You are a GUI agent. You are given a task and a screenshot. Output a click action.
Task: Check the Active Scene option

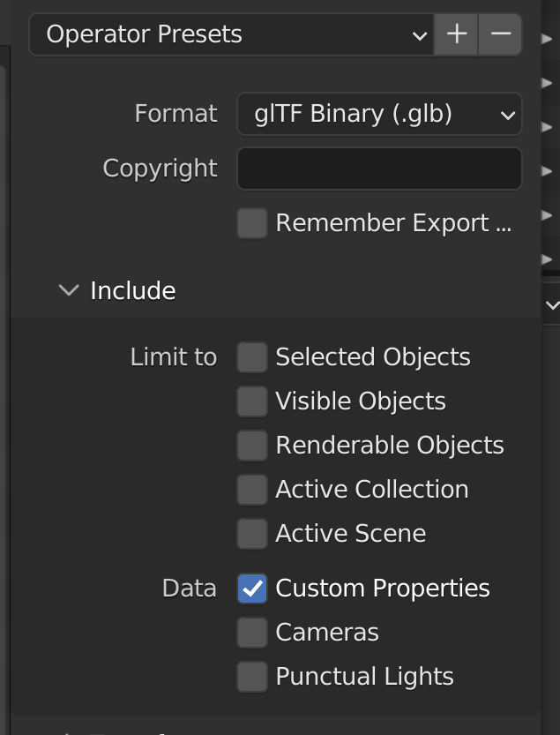252,534
